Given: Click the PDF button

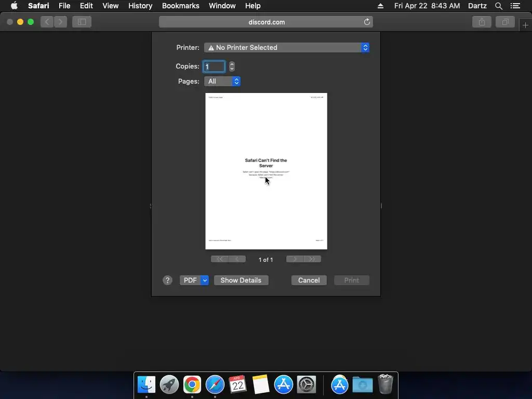Looking at the screenshot, I should tap(190, 280).
